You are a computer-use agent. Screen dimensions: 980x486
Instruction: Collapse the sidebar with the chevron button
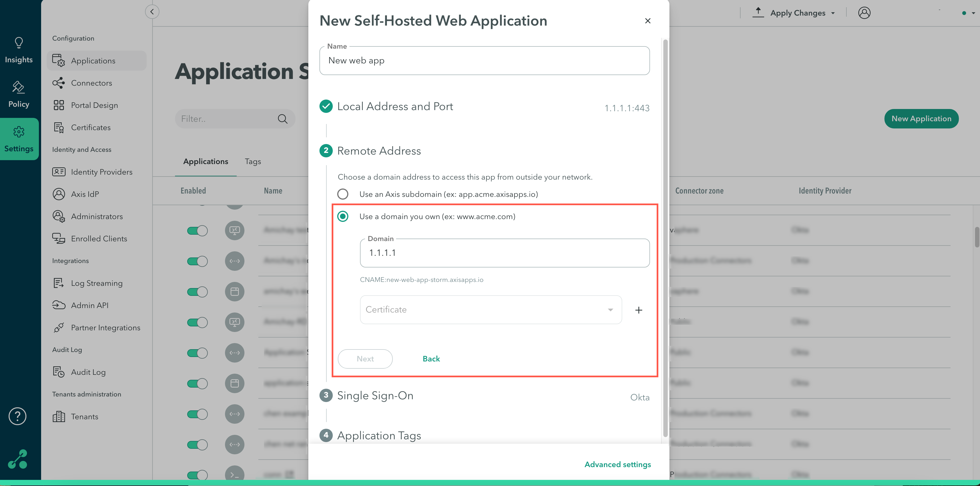(152, 11)
